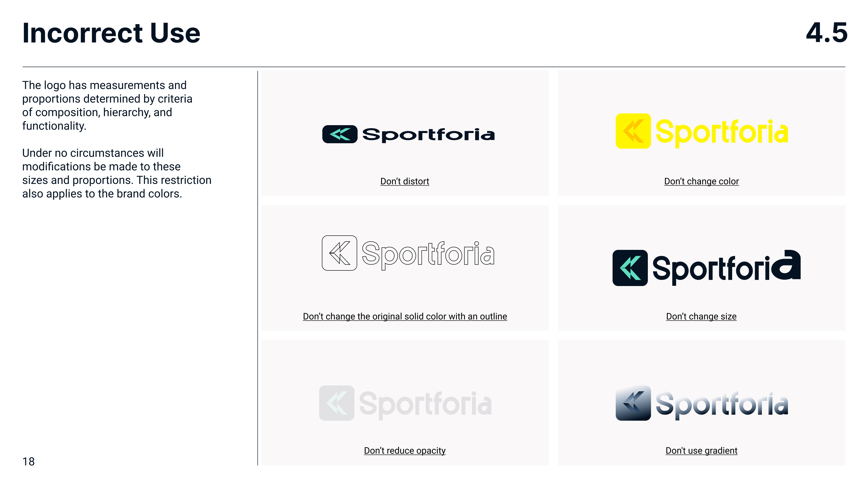Click the gradient Sportforia wordmark

722,406
